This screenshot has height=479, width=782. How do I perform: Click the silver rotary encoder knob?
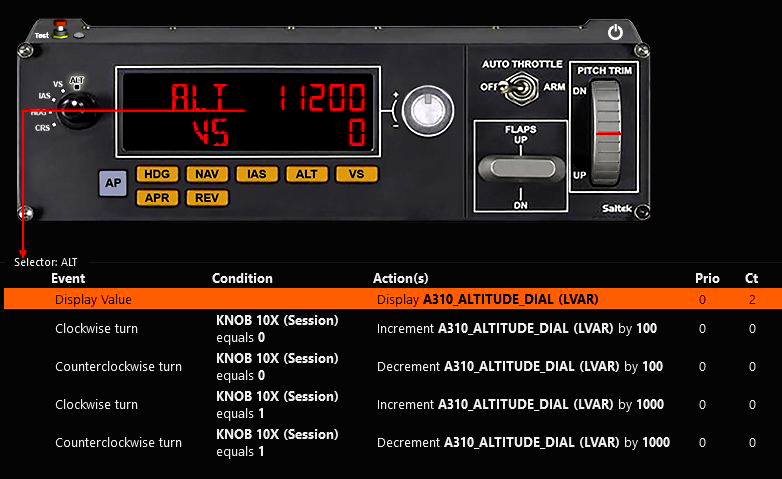[428, 109]
